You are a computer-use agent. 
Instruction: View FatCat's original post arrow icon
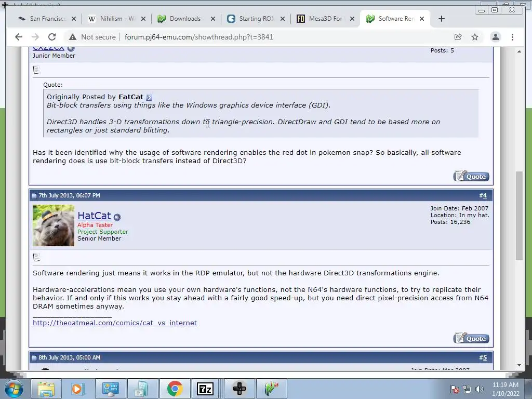coord(149,98)
